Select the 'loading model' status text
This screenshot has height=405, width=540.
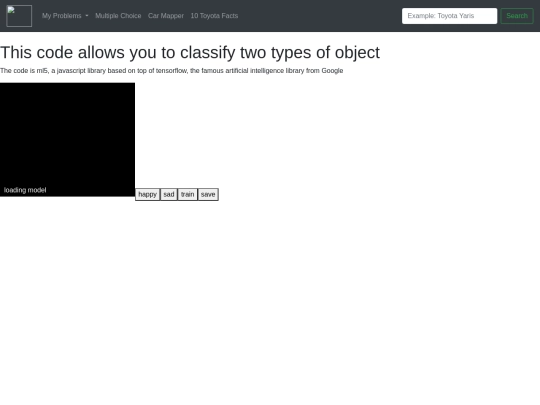[x=25, y=190]
